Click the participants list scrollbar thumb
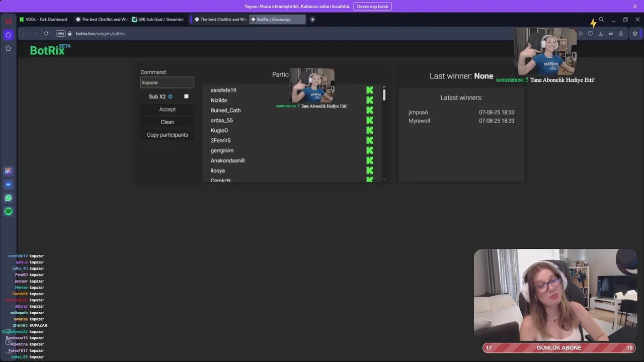This screenshot has width=644, height=362. (x=384, y=95)
